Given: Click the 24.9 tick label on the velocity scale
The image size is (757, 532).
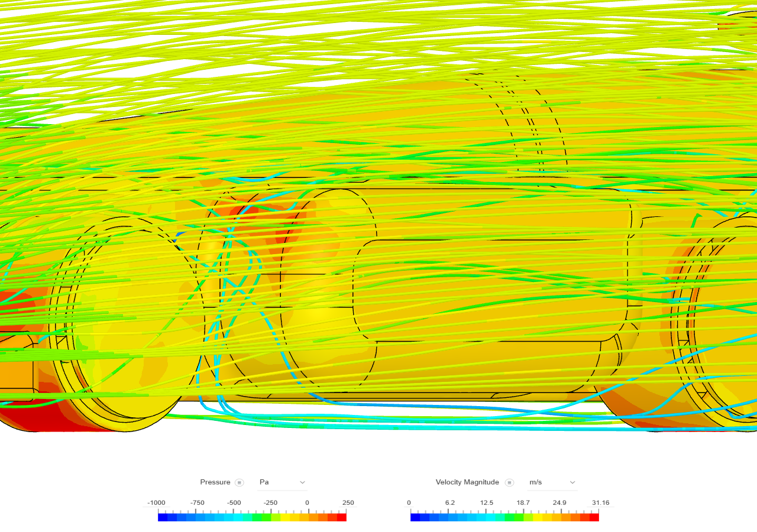Looking at the screenshot, I should (x=559, y=503).
